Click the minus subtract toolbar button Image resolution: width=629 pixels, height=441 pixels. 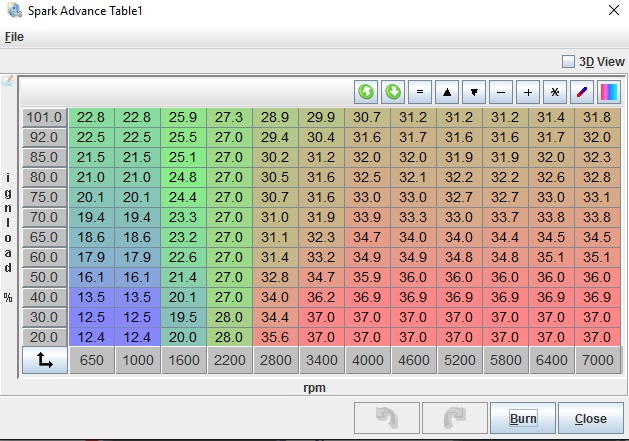[501, 92]
